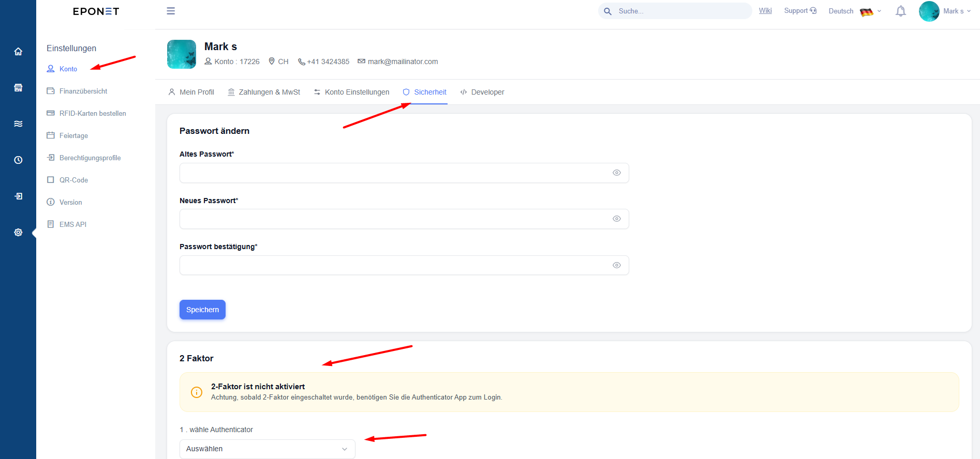Open the waves icon in left rail
This screenshot has width=980, height=459.
pos(18,124)
